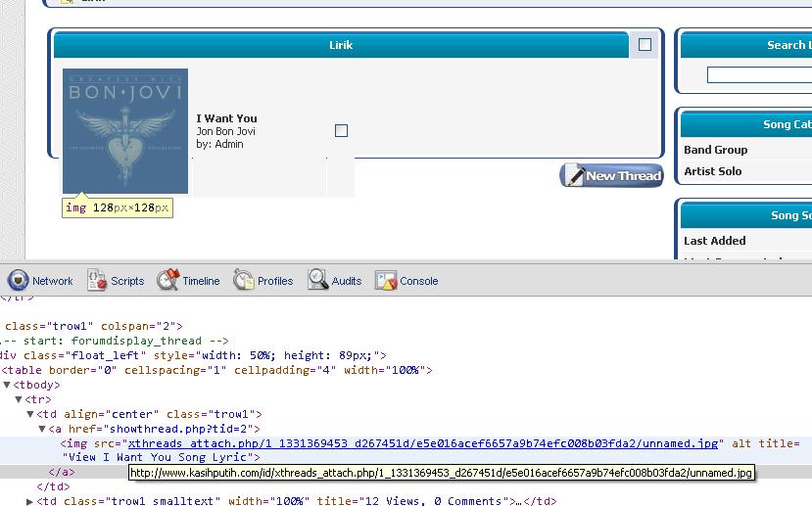Open the Audits panel icon
The height and width of the screenshot is (506, 812).
pos(318,281)
